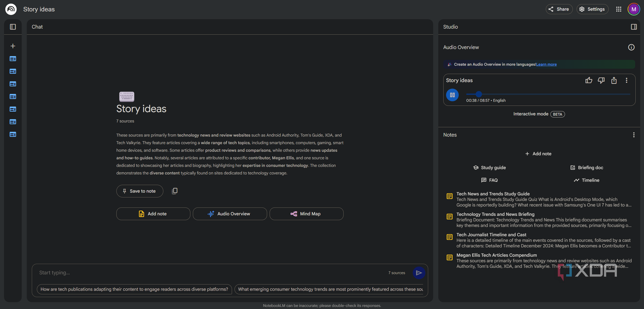Pause the audio overview playback
The image size is (644, 309).
coord(453,95)
